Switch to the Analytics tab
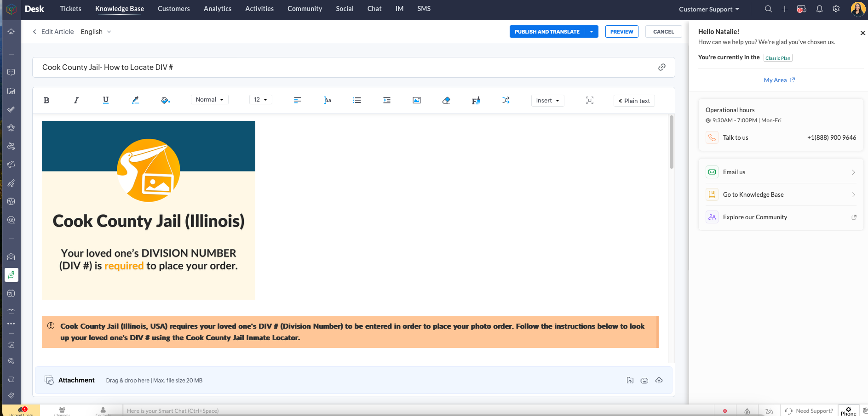The image size is (868, 416). point(218,9)
